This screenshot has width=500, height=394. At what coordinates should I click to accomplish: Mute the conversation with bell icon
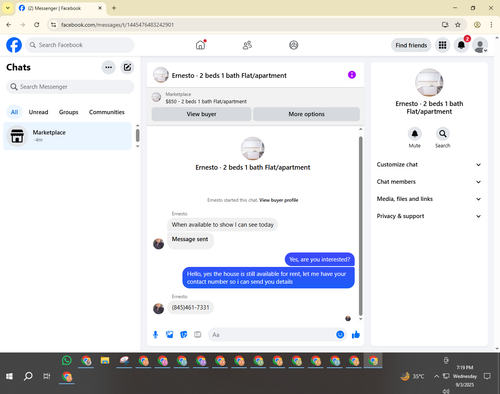point(415,134)
